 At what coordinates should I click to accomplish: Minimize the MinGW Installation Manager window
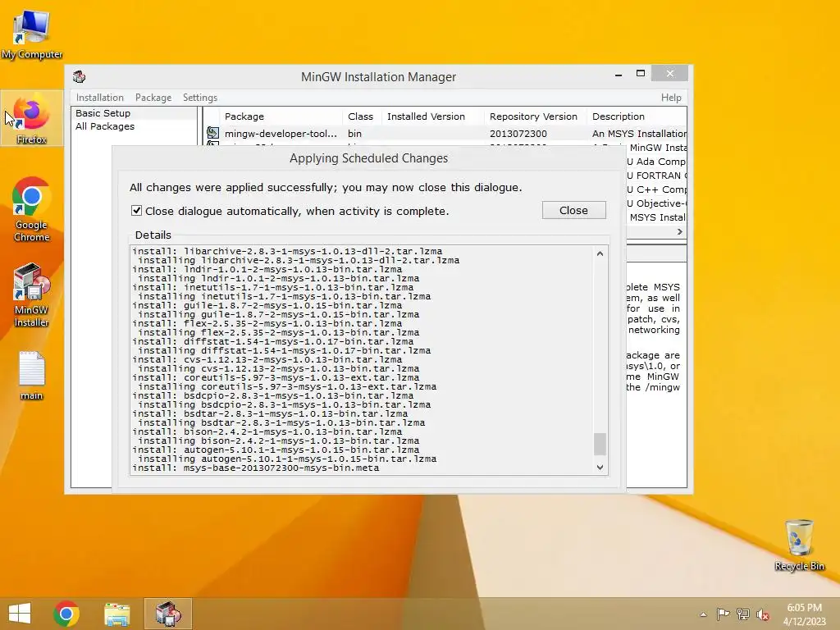click(619, 75)
